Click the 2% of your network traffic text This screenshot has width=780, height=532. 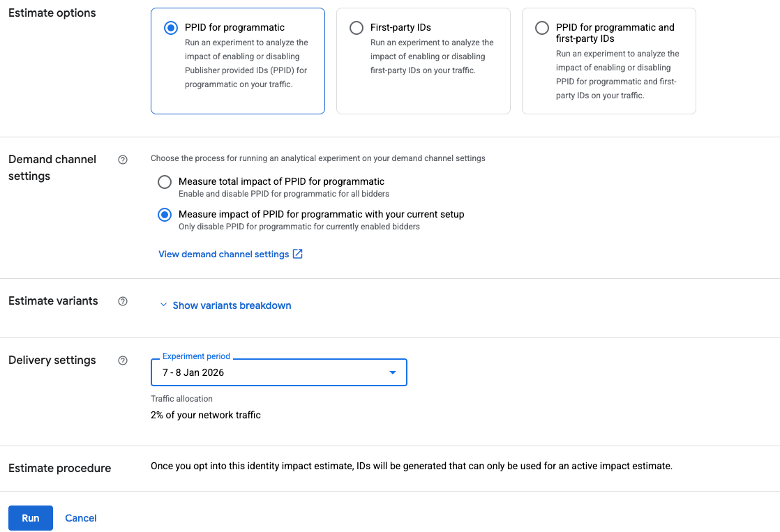(x=206, y=415)
